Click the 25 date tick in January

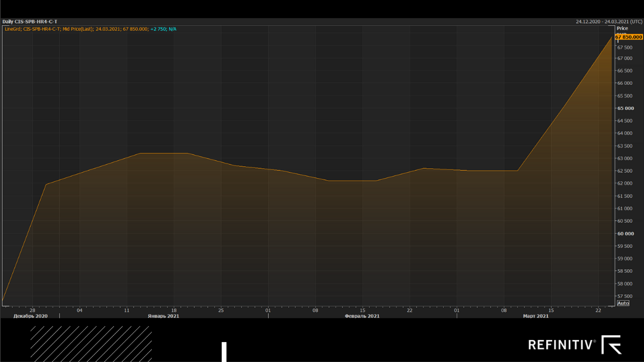221,310
